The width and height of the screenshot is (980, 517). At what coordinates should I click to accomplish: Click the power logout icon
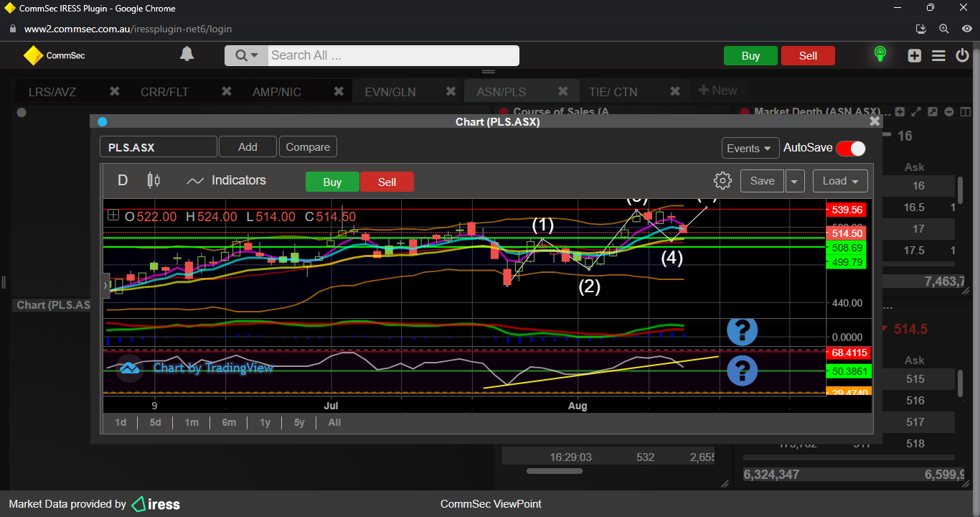coord(963,55)
